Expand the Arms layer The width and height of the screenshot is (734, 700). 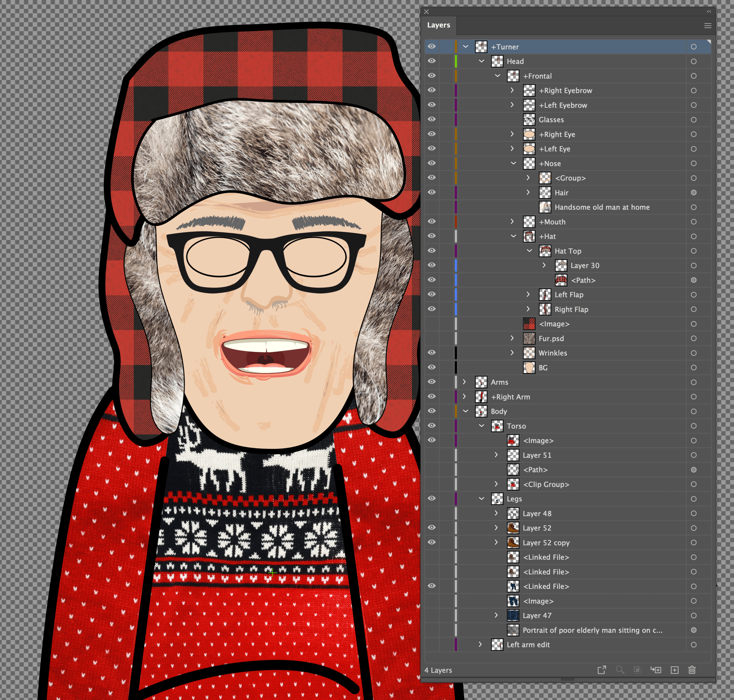[x=464, y=382]
